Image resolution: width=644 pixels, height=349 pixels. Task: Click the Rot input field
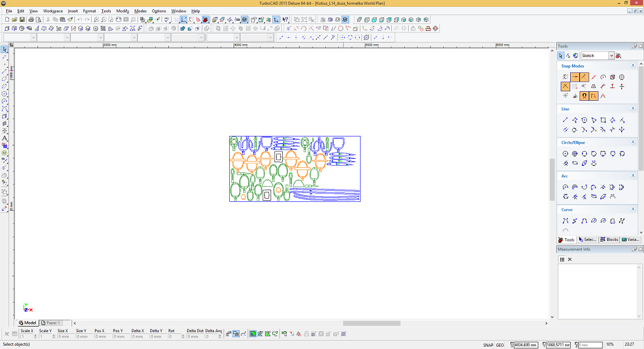[173, 337]
